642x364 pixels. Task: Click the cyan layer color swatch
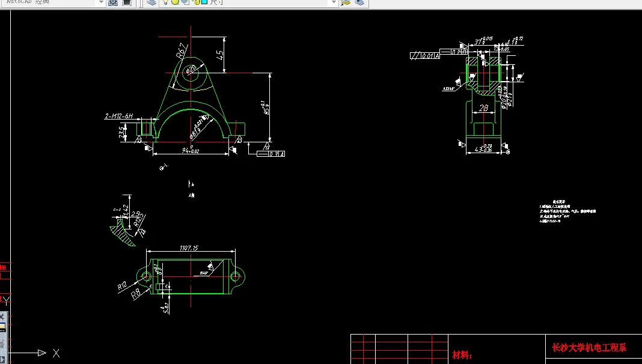pos(204,2)
